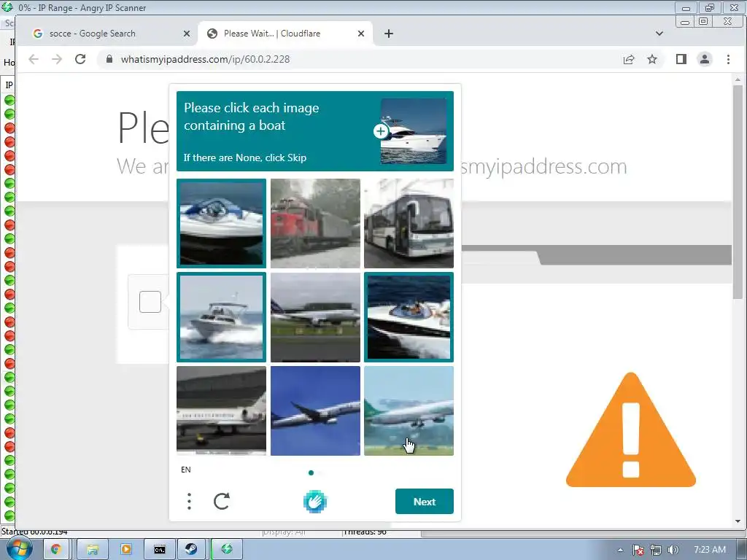Open the Command Prompt taskbar icon
This screenshot has width=747, height=560.
(160, 550)
